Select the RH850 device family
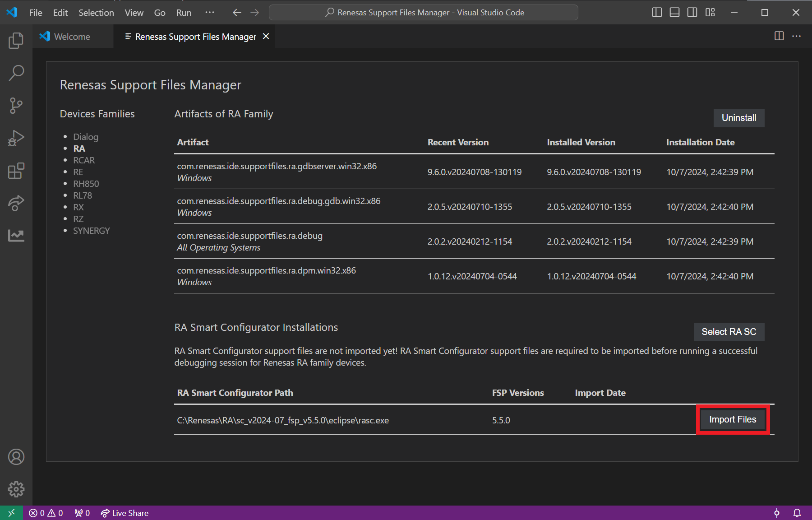The width and height of the screenshot is (812, 520). [86, 184]
